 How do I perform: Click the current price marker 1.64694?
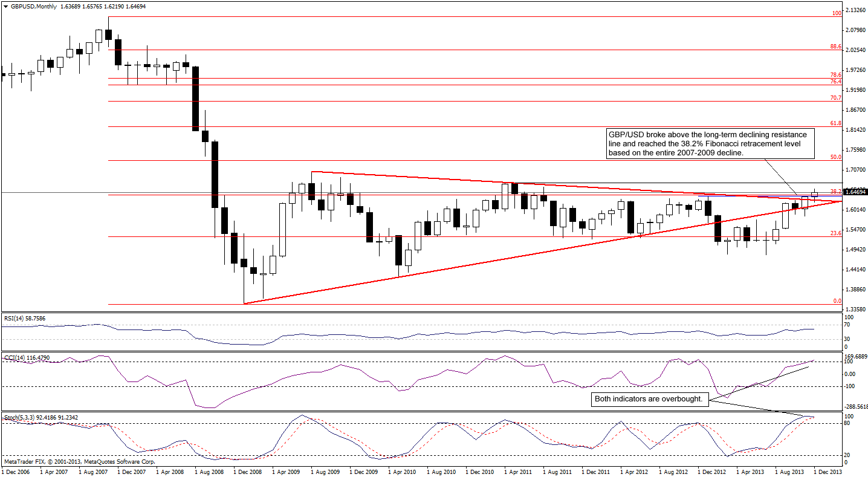click(855, 192)
